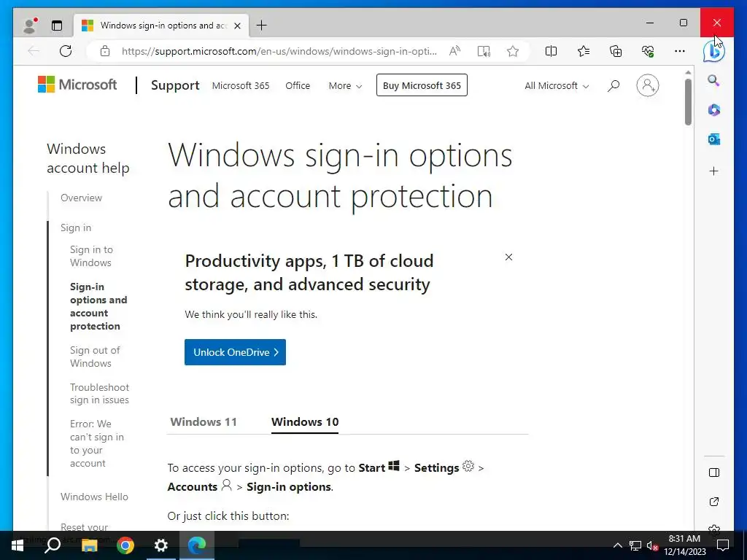
Task: Open the Edge profile icon
Action: (x=31, y=26)
